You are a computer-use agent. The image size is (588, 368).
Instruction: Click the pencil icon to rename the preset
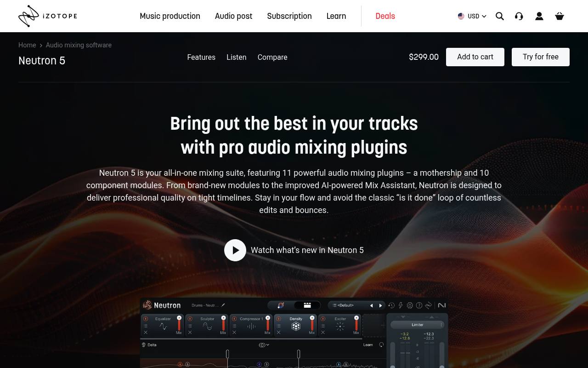pyautogui.click(x=223, y=305)
